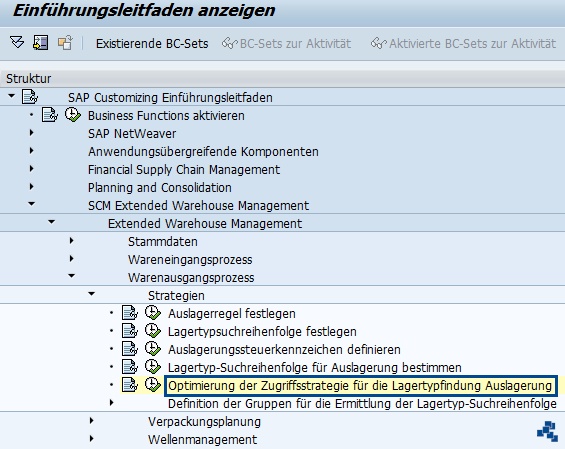Select Stammdaten entry
The image size is (565, 449).
163,242
